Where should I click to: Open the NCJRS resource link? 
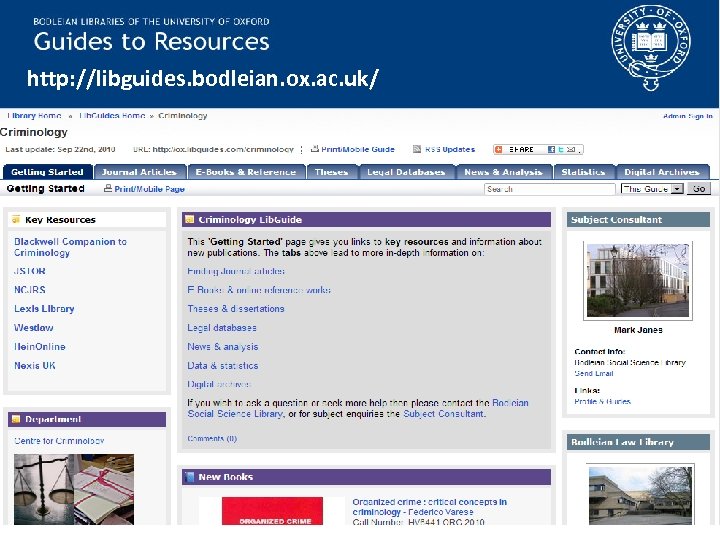[30, 290]
